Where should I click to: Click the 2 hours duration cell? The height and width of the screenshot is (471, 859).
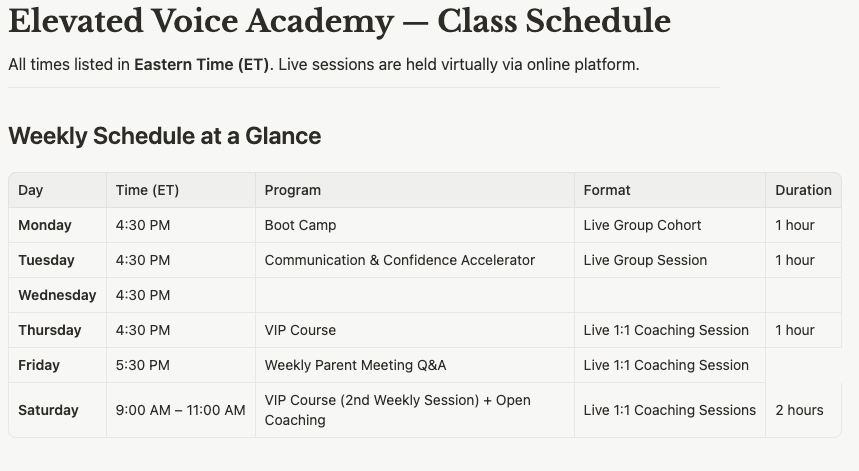pos(803,410)
